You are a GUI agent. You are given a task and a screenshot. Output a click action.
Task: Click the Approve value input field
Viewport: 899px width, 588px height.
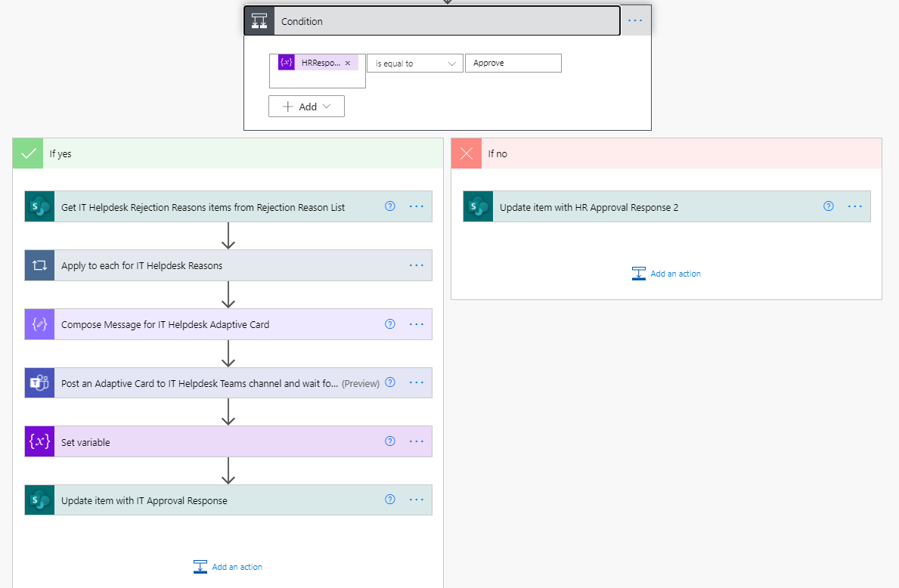(x=513, y=63)
